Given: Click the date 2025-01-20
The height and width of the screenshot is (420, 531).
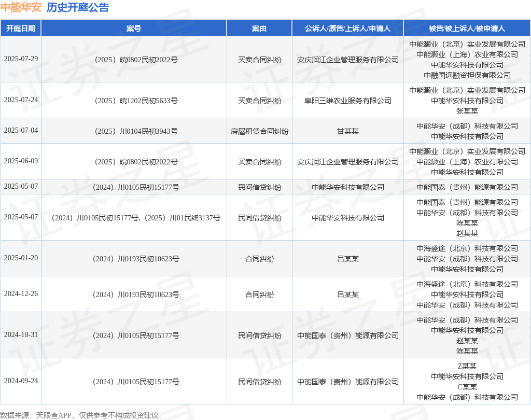Looking at the screenshot, I should click(x=21, y=258).
